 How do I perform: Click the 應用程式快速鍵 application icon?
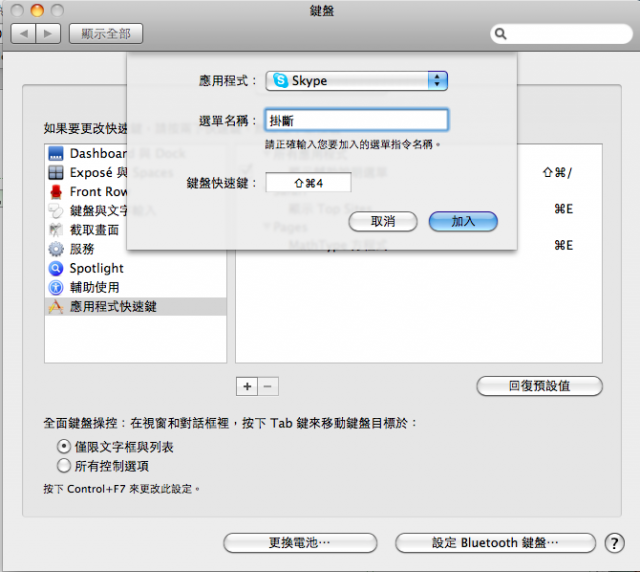[x=56, y=307]
